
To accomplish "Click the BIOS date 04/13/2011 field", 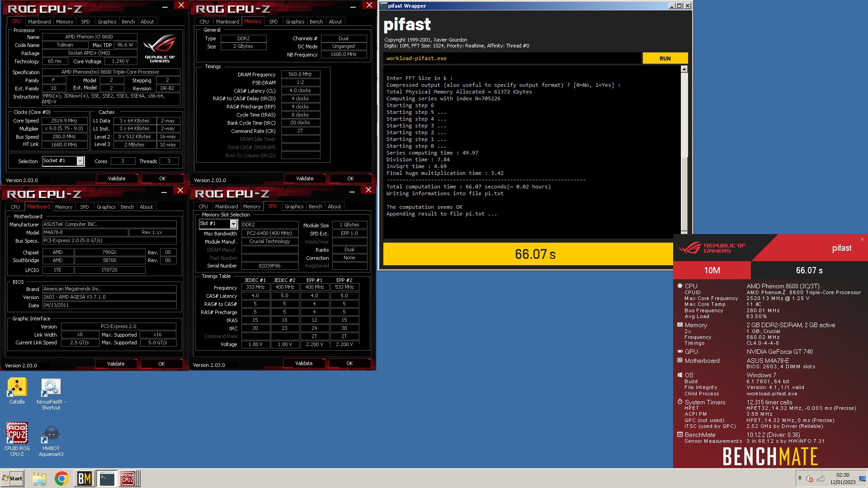I will (109, 305).
